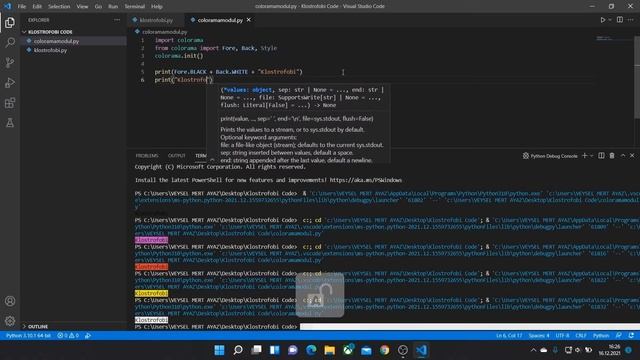
Task: Open the Explorer view in activity bar
Action: coord(10,22)
